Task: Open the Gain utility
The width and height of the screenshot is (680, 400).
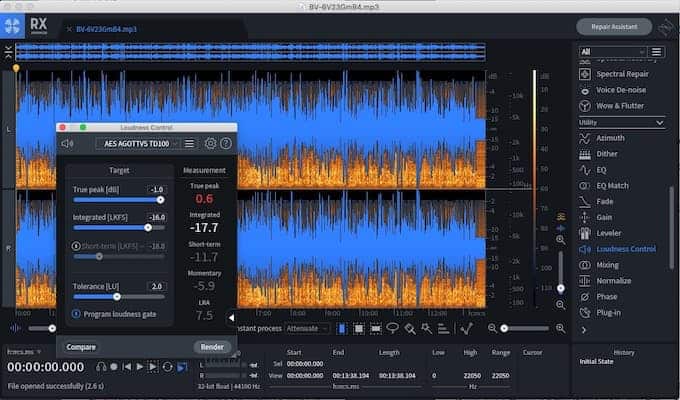Action: click(x=596, y=217)
